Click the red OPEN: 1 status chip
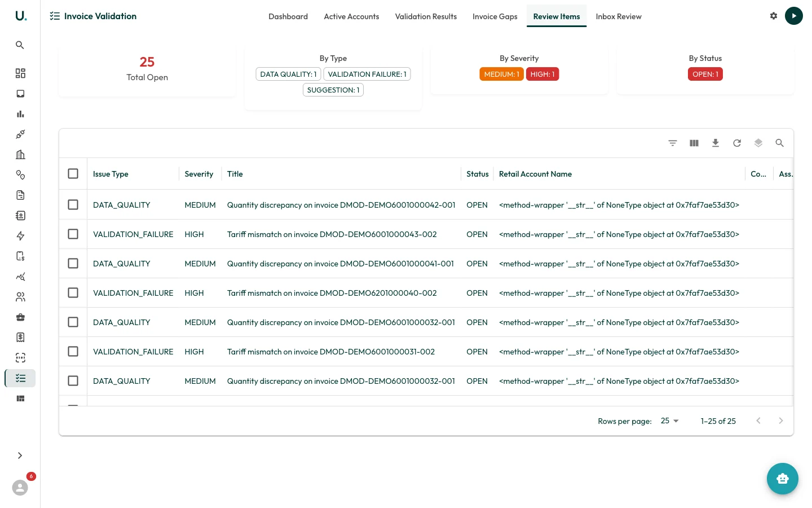The image size is (812, 508). coord(705,74)
